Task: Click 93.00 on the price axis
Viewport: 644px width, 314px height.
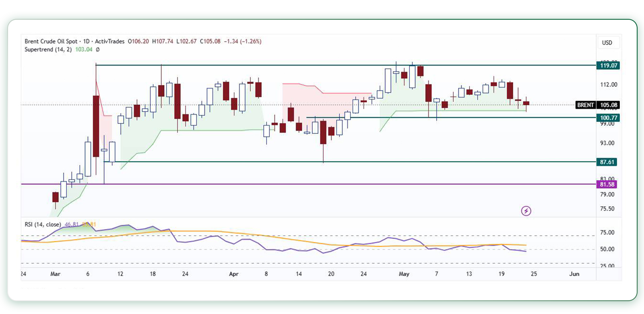Action: pyautogui.click(x=607, y=143)
